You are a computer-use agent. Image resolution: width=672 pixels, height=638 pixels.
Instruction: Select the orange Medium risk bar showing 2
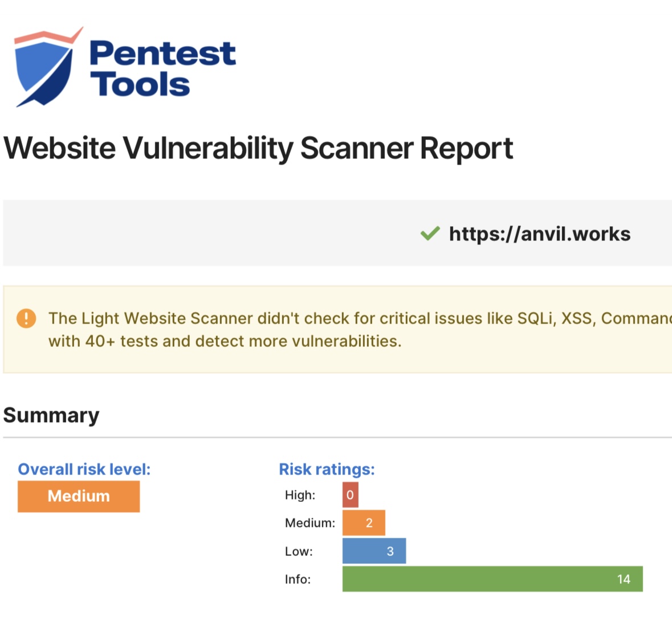364,523
